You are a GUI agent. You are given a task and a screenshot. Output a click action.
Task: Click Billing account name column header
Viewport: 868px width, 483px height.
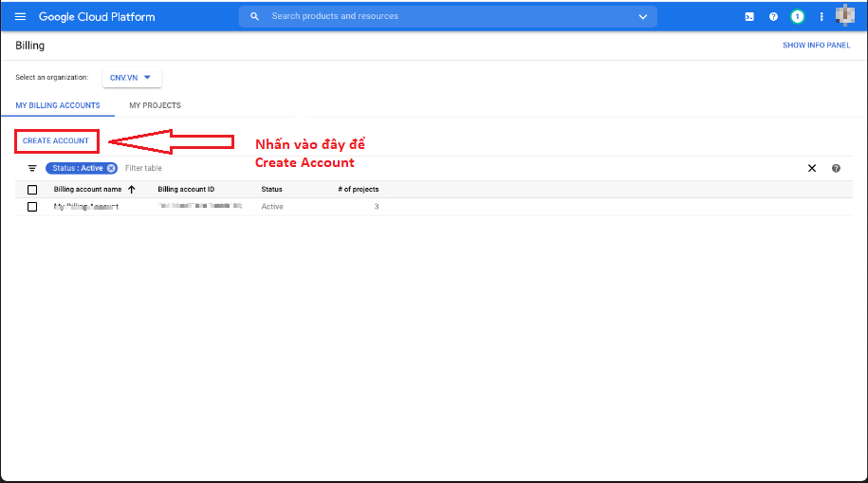(x=87, y=190)
